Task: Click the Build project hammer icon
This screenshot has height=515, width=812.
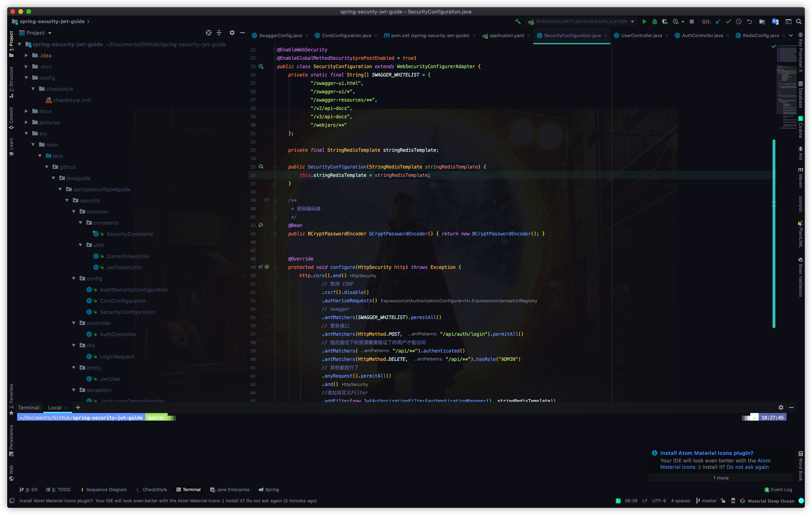Action: coord(518,22)
